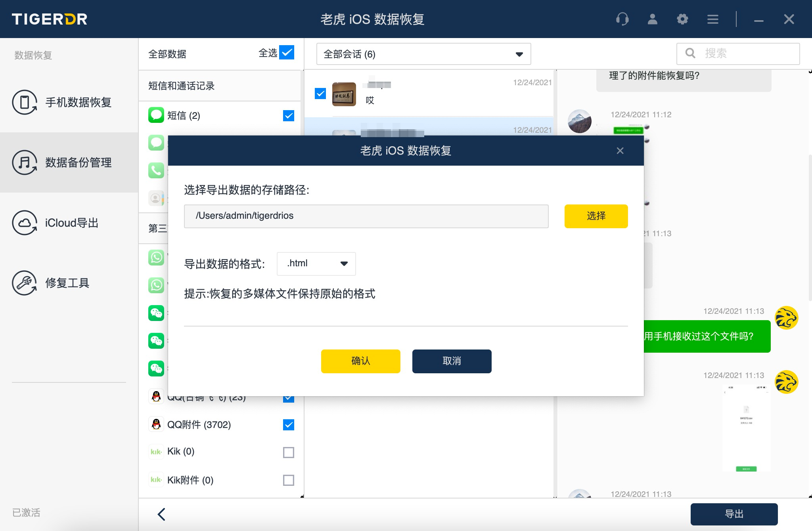The height and width of the screenshot is (531, 812).
Task: Click the 短信 green message icon
Action: coord(156,115)
